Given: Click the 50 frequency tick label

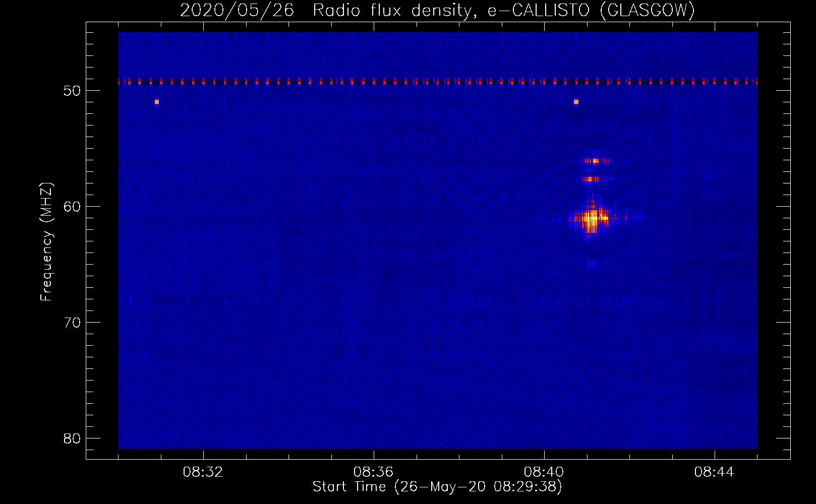Looking at the screenshot, I should pyautogui.click(x=72, y=91).
